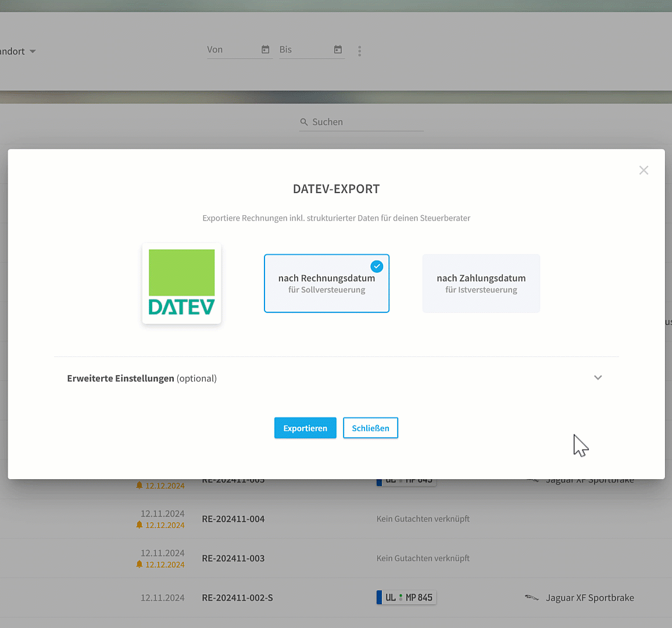The width and height of the screenshot is (672, 628).
Task: Click the Schließen button
Action: pos(370,428)
